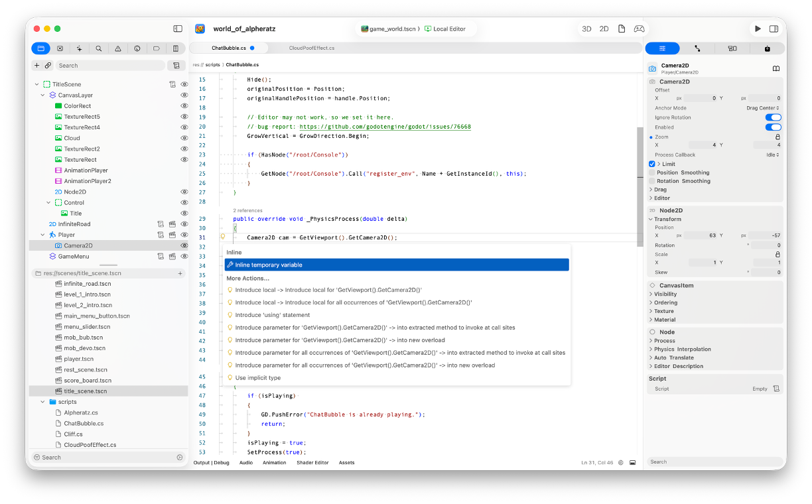This screenshot has height=504, width=812.
Task: Collapse the scripts folder in file list
Action: click(42, 402)
